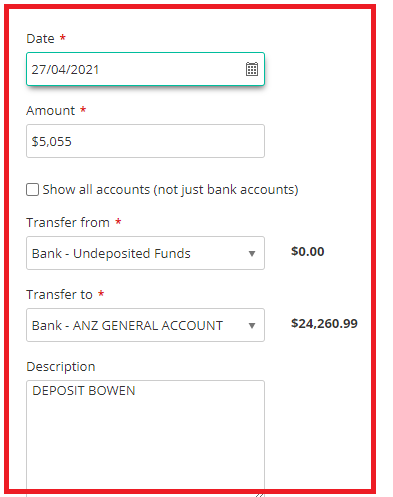Click the red required asterisk beside Transfer to
This screenshot has height=497, width=393.
coord(101,293)
